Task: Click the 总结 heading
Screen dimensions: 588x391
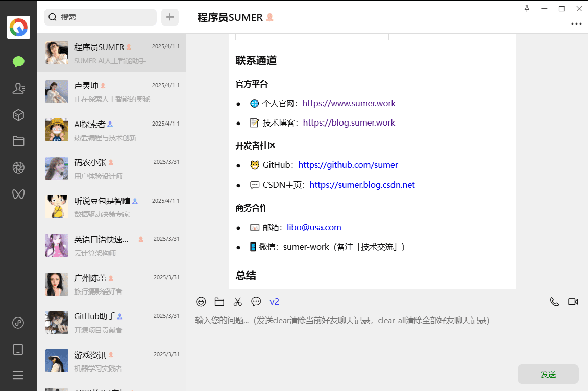Action: [x=246, y=276]
